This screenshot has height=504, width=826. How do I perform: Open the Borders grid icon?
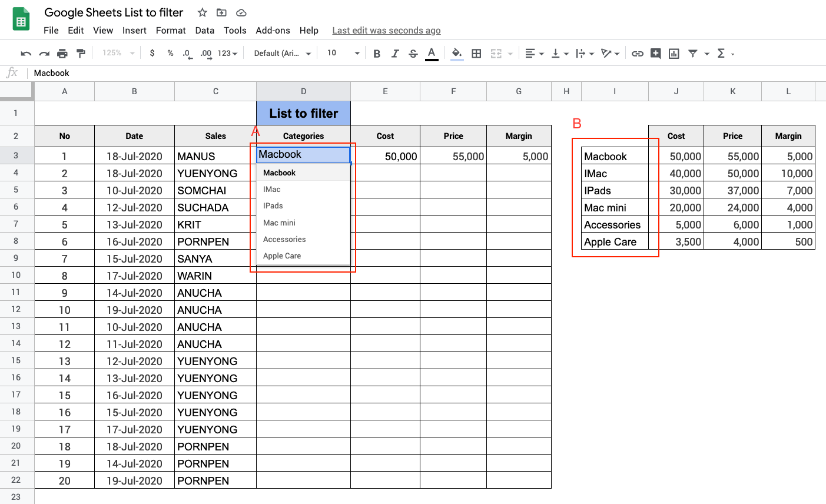pos(476,54)
